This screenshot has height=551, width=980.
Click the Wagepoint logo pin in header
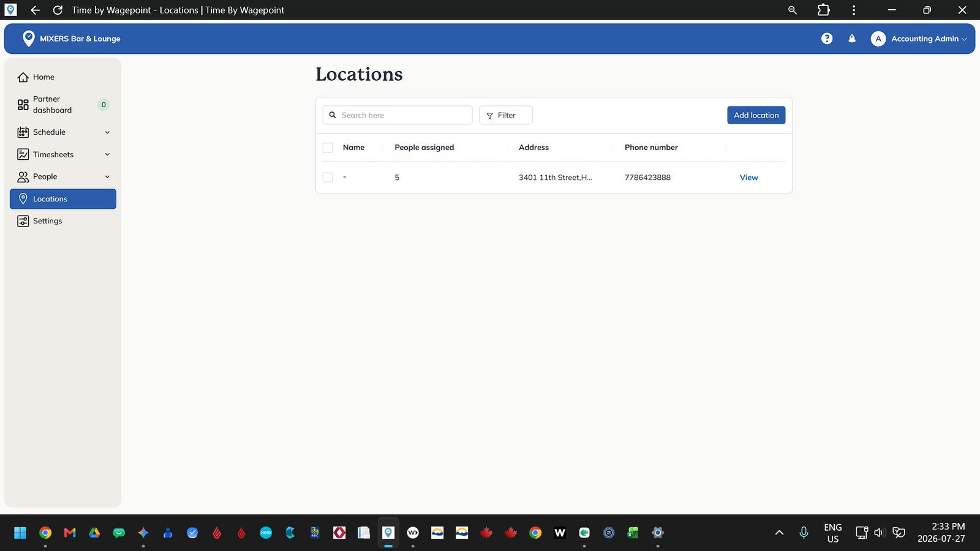28,39
